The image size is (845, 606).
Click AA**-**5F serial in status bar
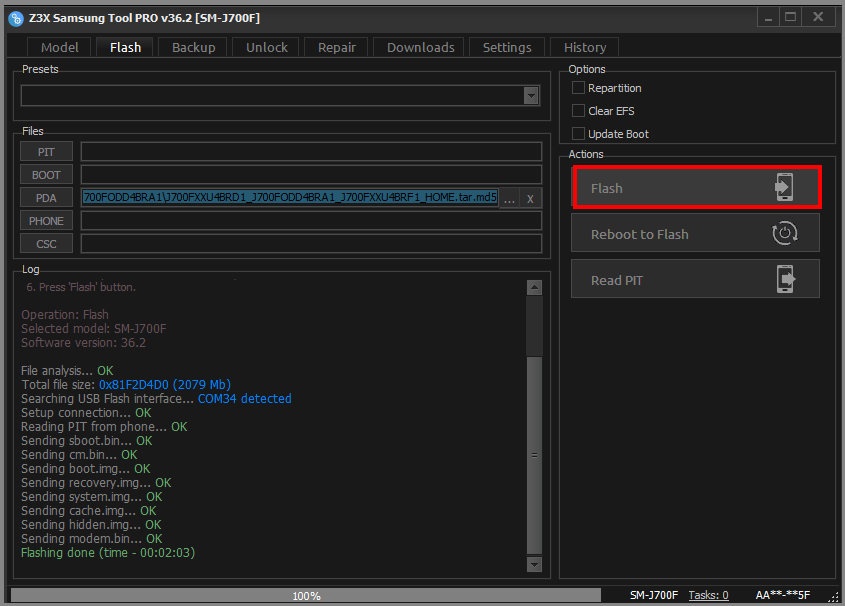coord(782,595)
